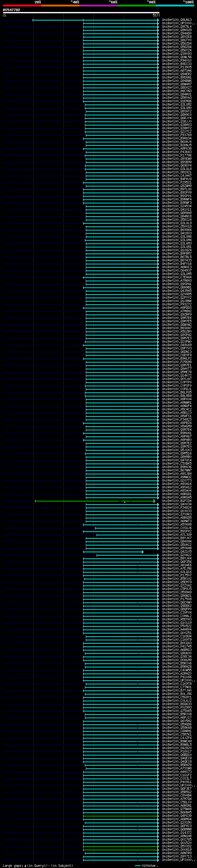
Task: Select the UniRef100_Q96WZ1 label
Action: (x=176, y=595)
